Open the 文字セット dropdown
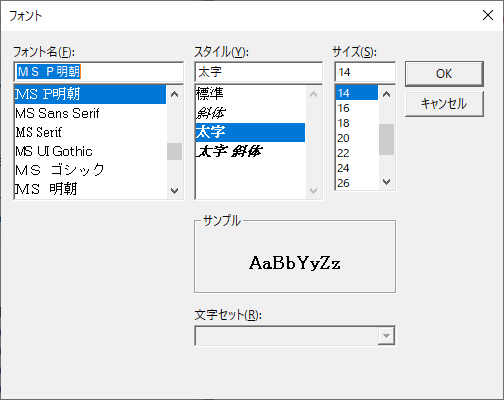This screenshot has width=504, height=400. point(386,336)
